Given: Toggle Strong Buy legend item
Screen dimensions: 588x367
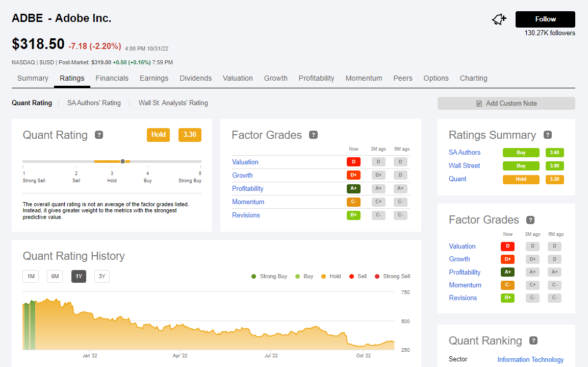Looking at the screenshot, I should coord(269,276).
